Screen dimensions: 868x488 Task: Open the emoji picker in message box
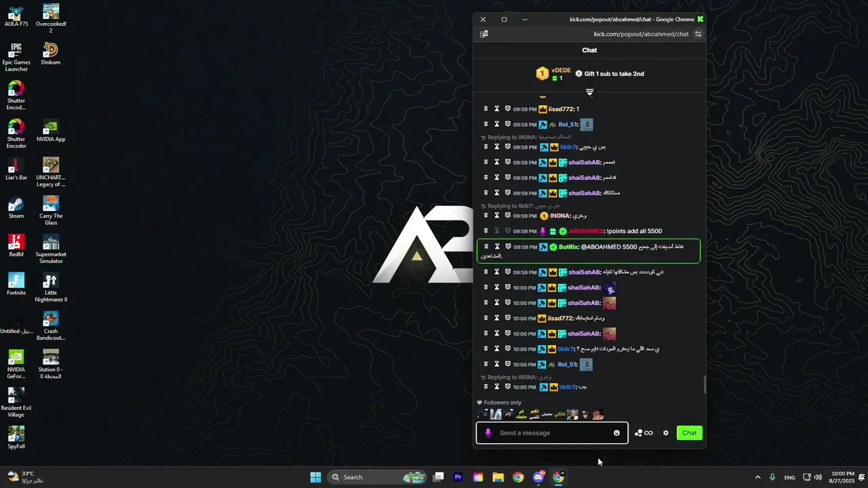click(616, 433)
